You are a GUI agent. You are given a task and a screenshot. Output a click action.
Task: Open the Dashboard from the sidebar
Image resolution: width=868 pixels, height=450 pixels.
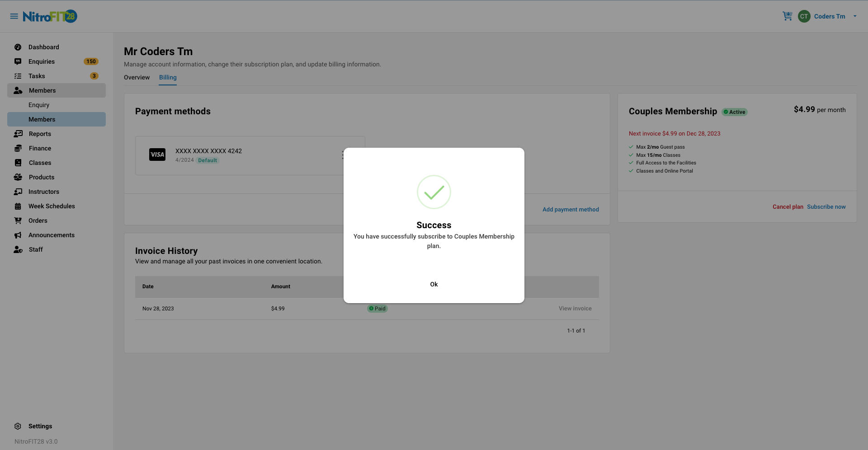coord(18,47)
